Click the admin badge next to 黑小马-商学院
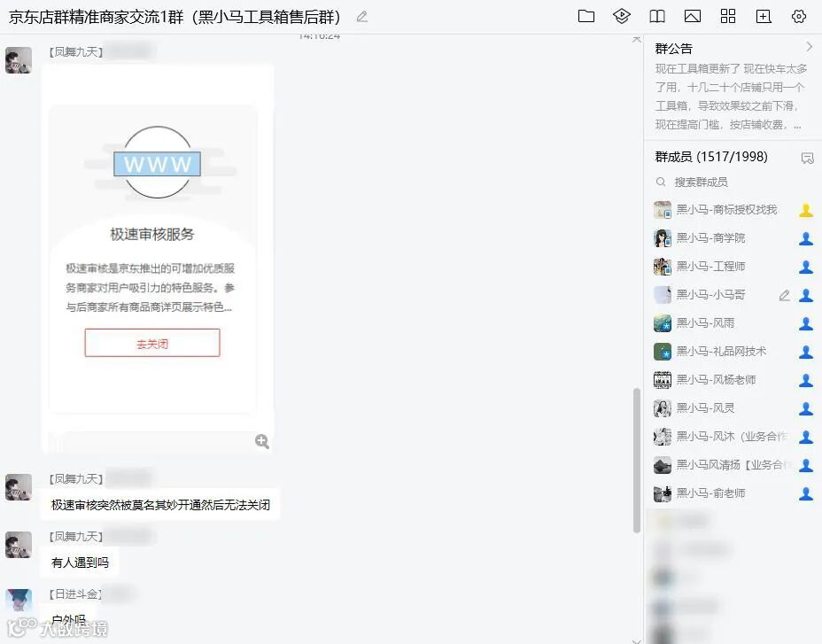The image size is (822, 644). coord(806,238)
